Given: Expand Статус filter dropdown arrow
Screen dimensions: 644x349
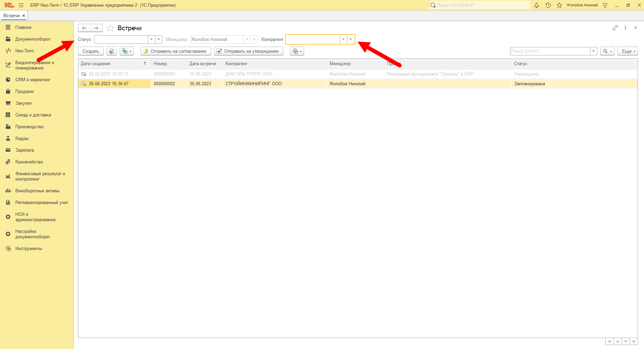Looking at the screenshot, I should click(152, 39).
